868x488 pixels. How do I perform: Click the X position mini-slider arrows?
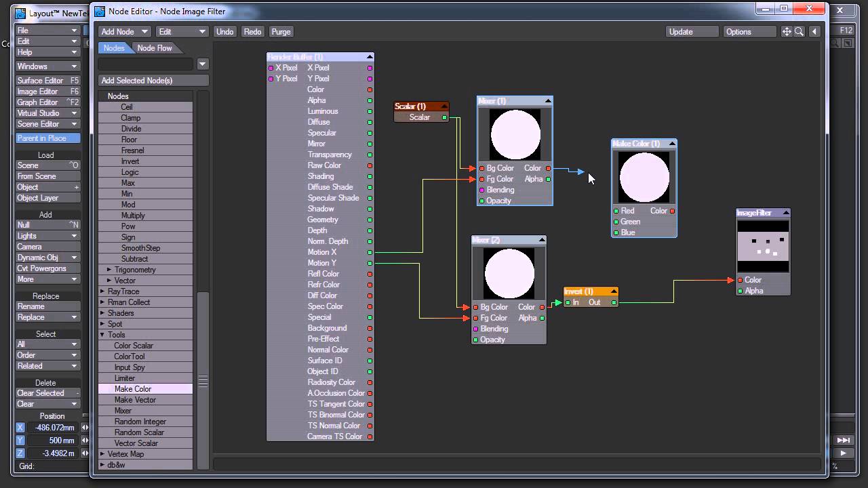click(85, 428)
